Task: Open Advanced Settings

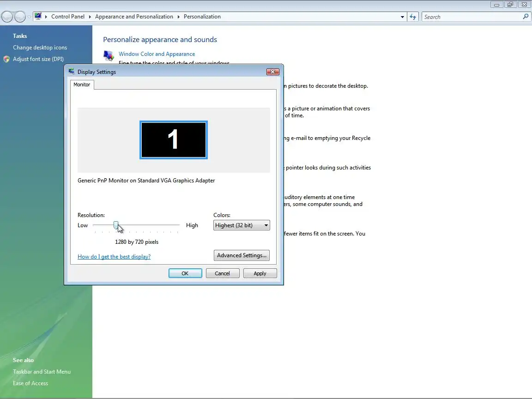Action: point(242,255)
